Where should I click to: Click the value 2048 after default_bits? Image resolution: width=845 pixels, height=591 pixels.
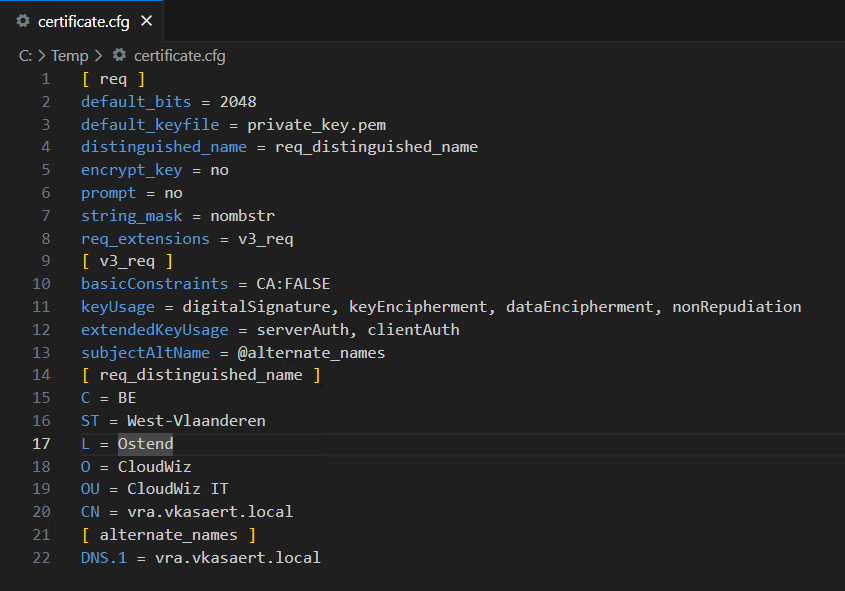(238, 102)
